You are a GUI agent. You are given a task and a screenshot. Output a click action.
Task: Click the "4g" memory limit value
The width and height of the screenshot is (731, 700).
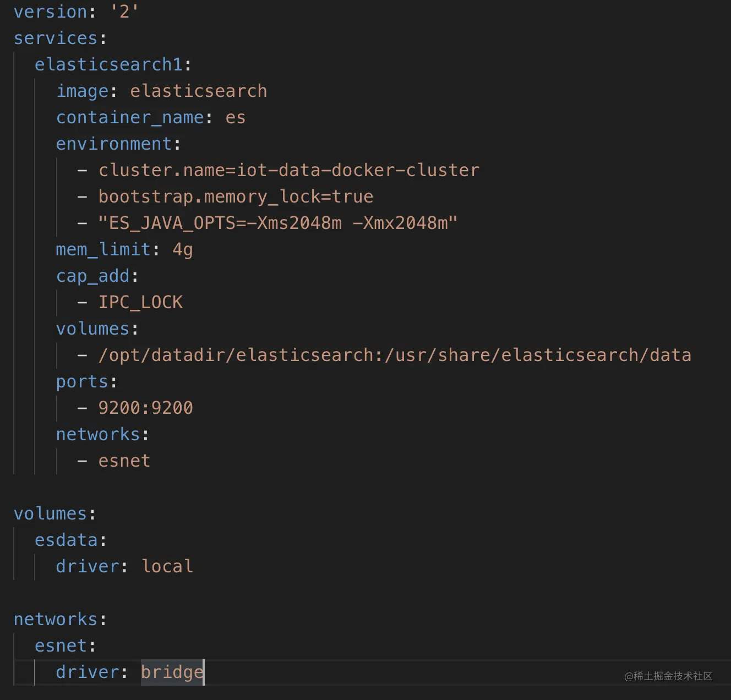(183, 249)
